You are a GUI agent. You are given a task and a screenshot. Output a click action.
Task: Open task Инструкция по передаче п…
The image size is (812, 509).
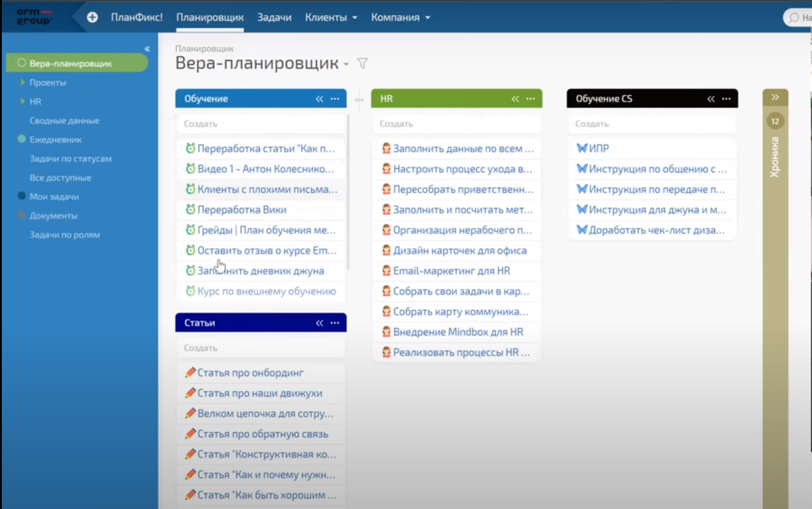coord(657,189)
